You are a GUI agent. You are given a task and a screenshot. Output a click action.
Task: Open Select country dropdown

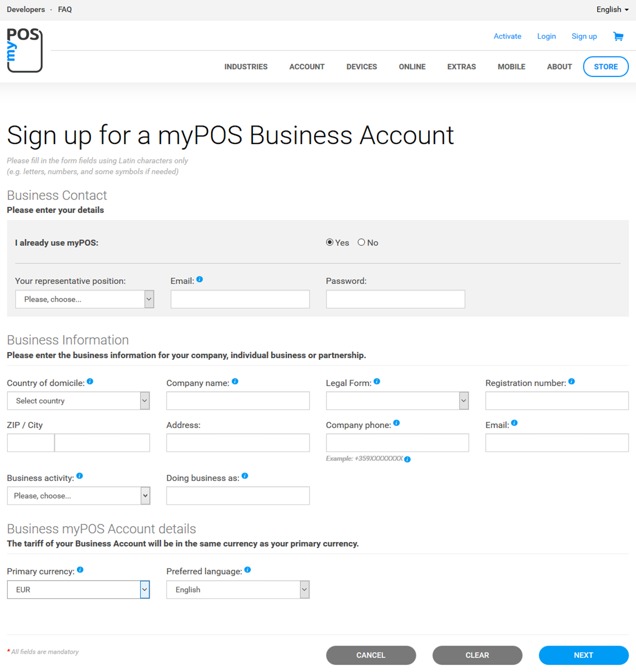78,400
